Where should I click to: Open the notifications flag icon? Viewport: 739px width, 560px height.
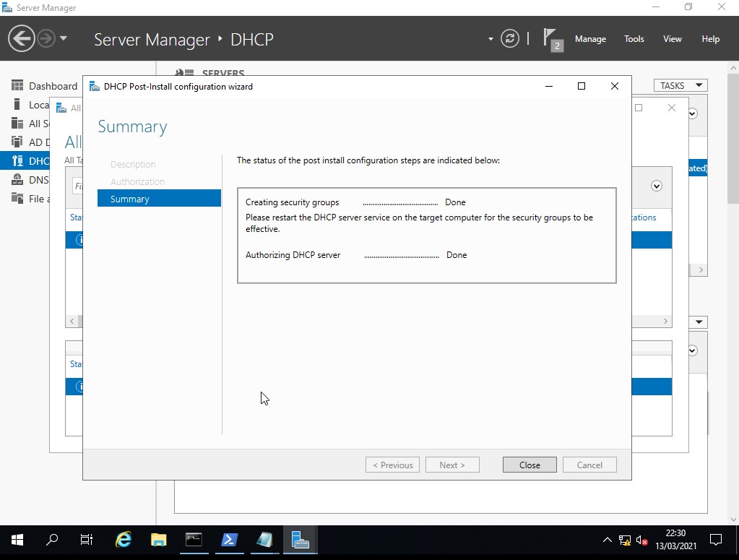point(552,39)
